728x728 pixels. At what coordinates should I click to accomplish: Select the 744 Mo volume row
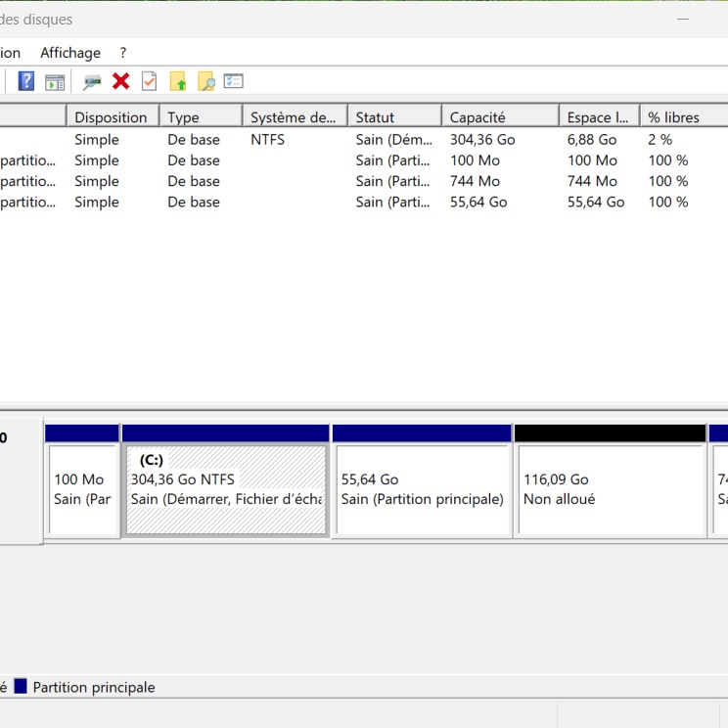point(294,181)
